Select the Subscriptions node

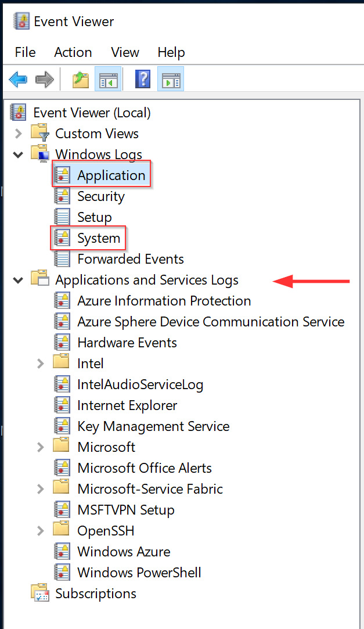coord(95,593)
